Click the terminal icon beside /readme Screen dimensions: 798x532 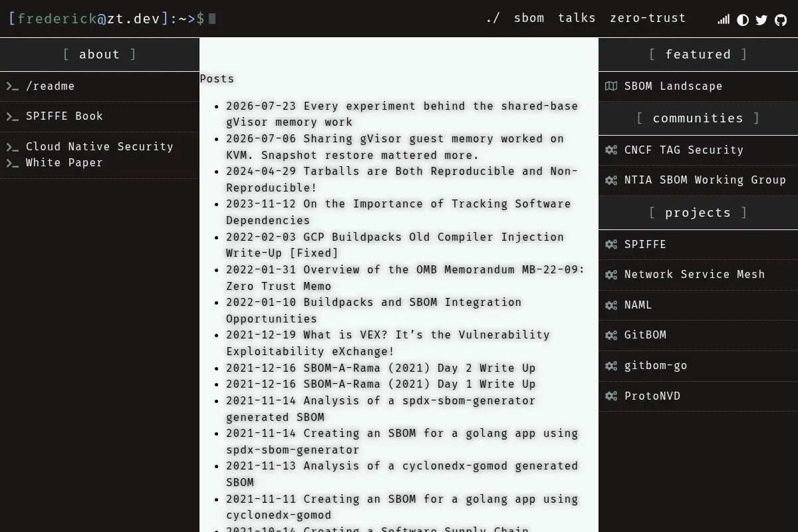click(x=13, y=86)
